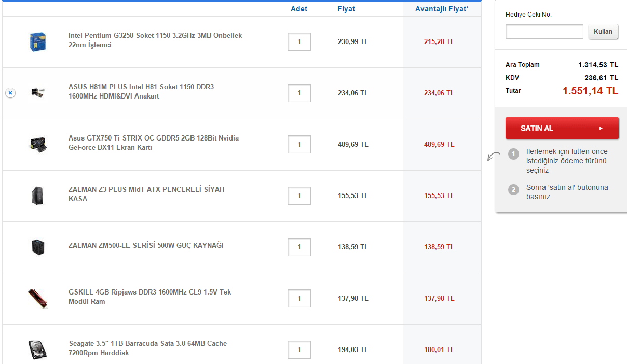Click quantity box for ZALMAN Z3 PLUS case

pos(299,196)
